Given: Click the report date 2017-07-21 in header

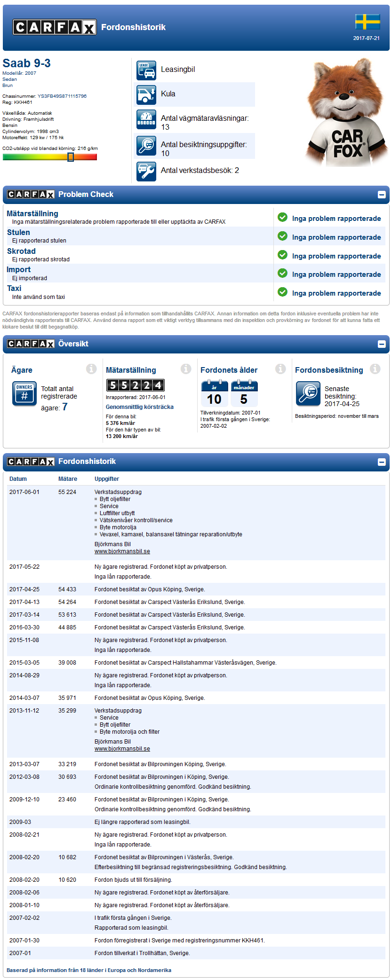Looking at the screenshot, I should (x=367, y=38).
